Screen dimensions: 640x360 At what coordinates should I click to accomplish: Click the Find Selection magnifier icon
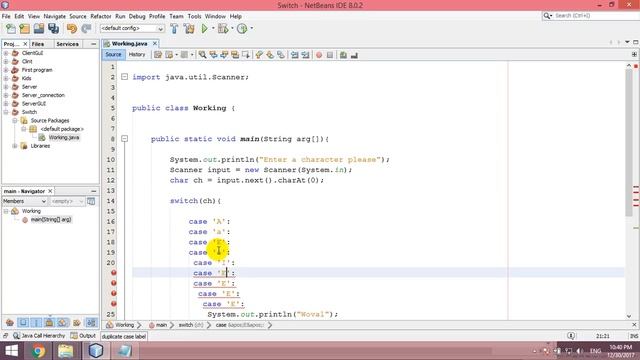[x=202, y=55]
